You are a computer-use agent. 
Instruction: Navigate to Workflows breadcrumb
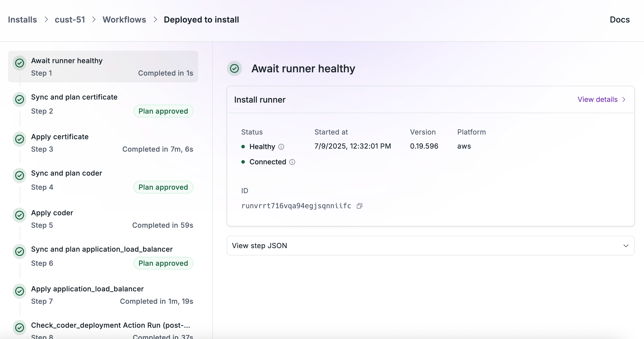(x=124, y=19)
